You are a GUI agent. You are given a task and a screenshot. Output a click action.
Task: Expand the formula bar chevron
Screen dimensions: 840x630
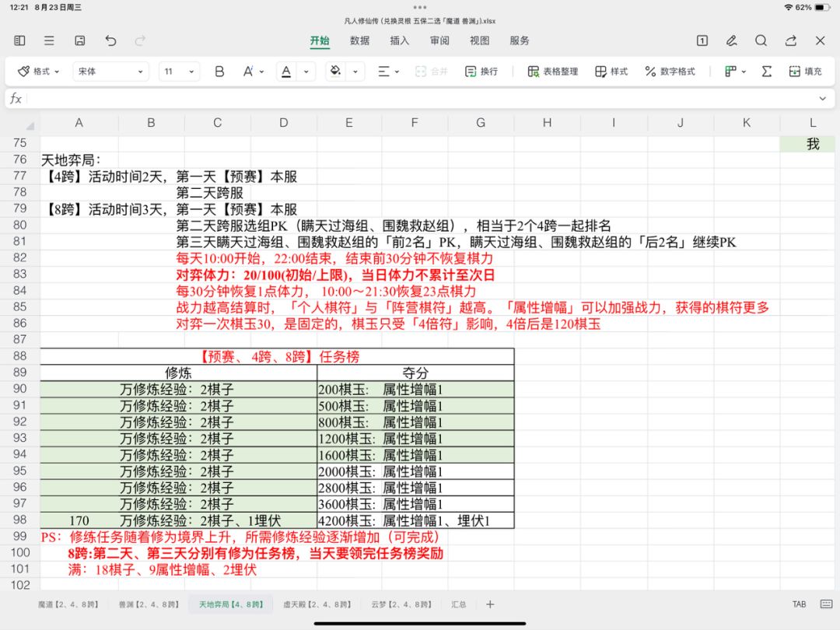822,99
